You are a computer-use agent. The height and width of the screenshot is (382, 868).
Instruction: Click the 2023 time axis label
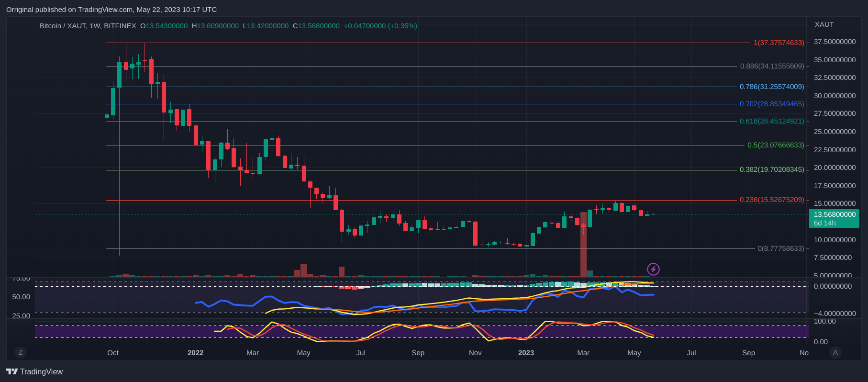click(526, 353)
